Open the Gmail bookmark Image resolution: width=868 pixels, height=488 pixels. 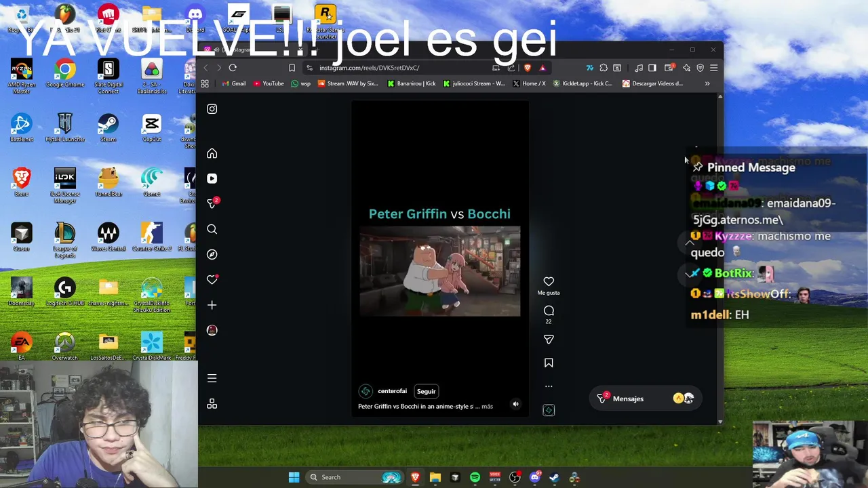tap(233, 83)
